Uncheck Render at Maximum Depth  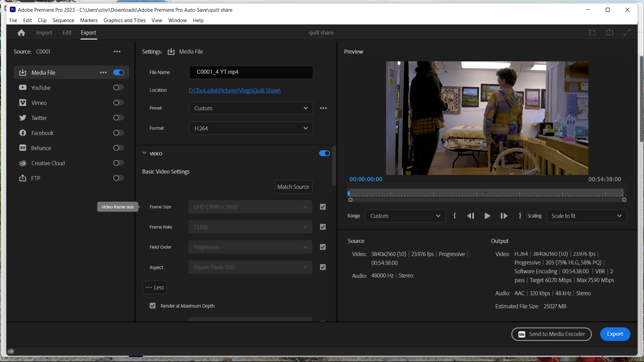[153, 306]
